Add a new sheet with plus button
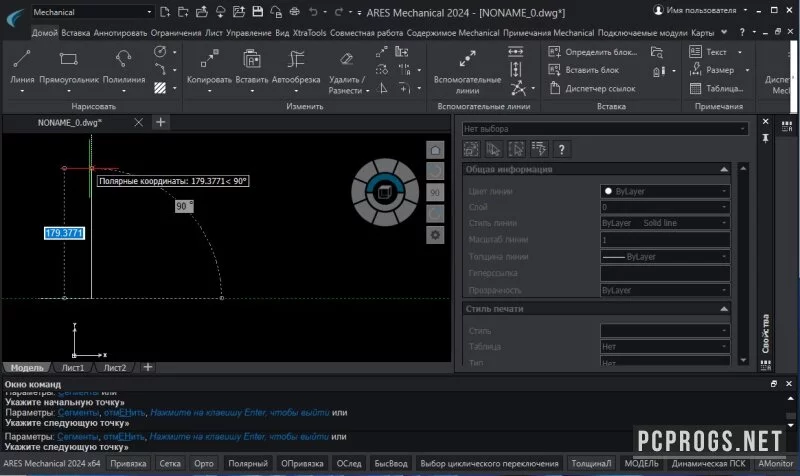 (147, 367)
